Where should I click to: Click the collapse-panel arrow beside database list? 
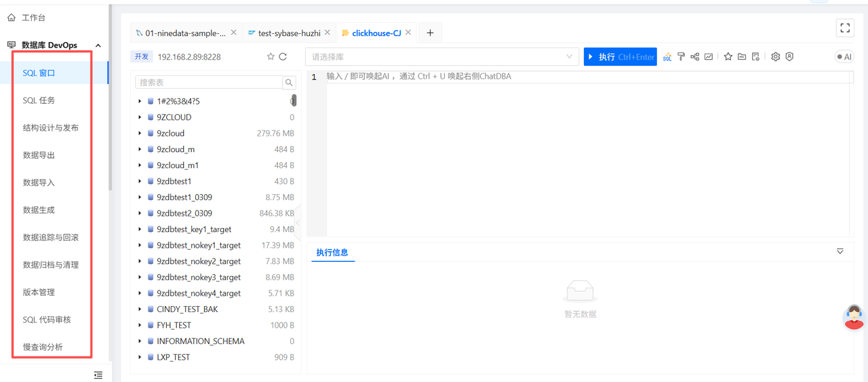(298, 223)
